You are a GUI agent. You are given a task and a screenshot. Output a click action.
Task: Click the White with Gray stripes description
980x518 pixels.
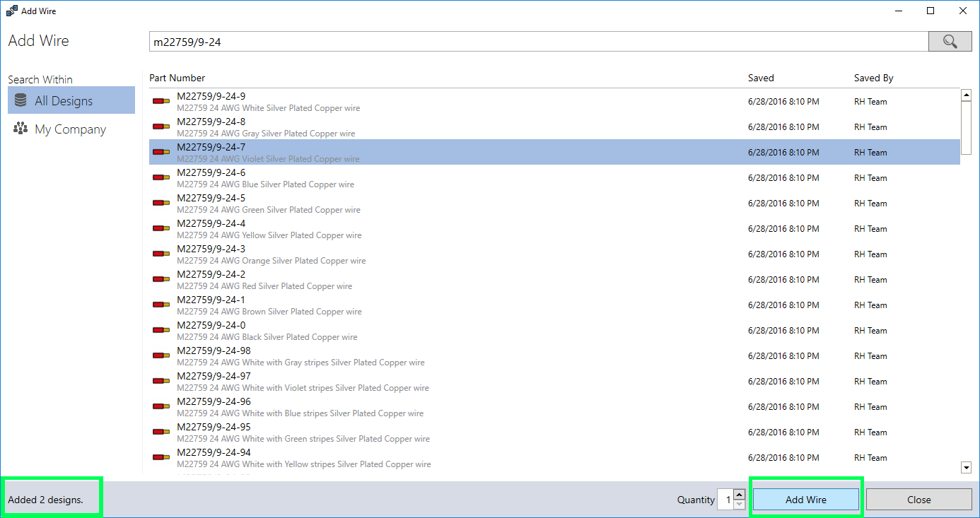(301, 363)
